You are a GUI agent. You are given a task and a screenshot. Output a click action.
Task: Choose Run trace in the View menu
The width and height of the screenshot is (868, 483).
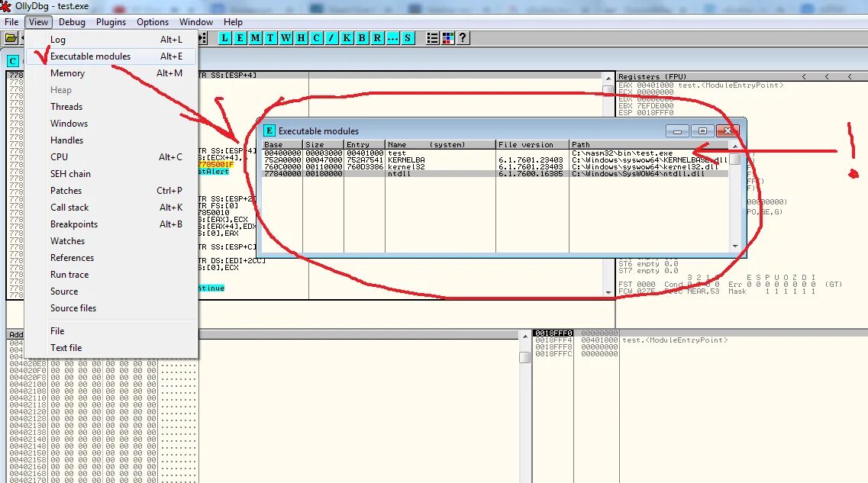click(111, 275)
